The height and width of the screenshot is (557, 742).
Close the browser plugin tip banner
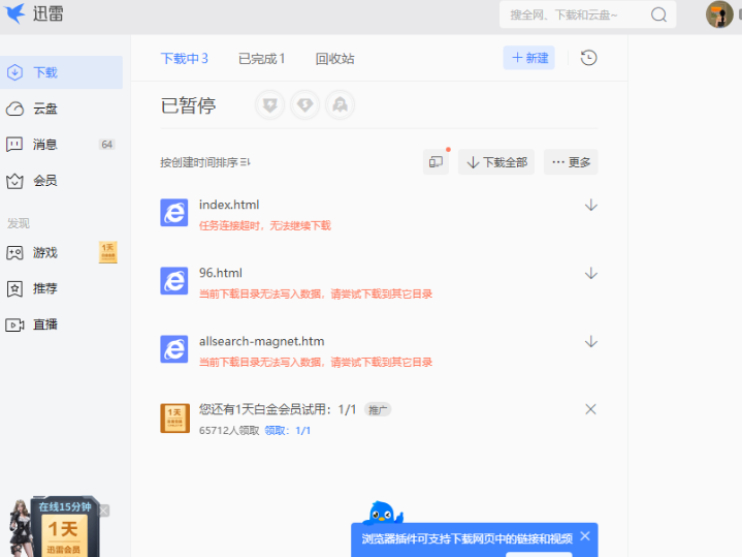[x=585, y=536]
